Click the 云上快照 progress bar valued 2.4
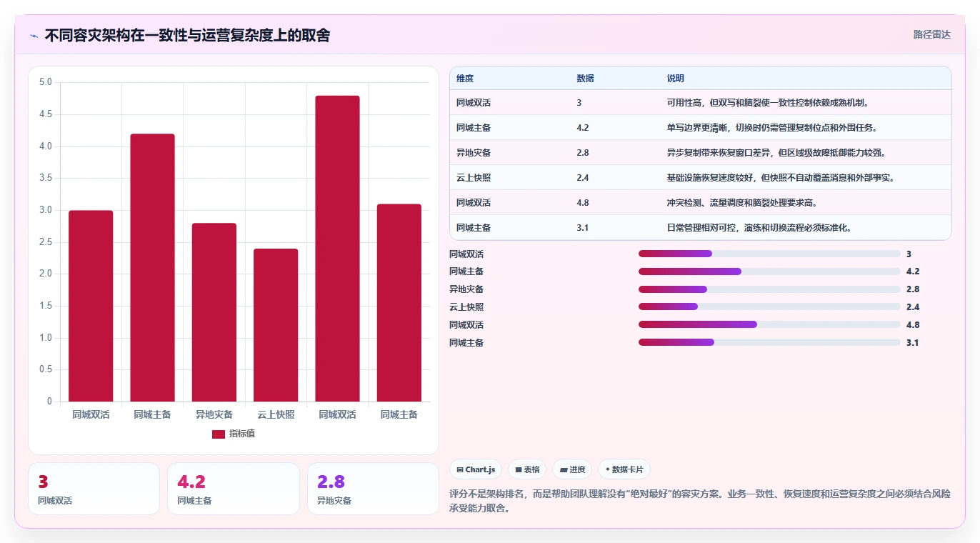This screenshot has height=543, width=980. tap(769, 307)
